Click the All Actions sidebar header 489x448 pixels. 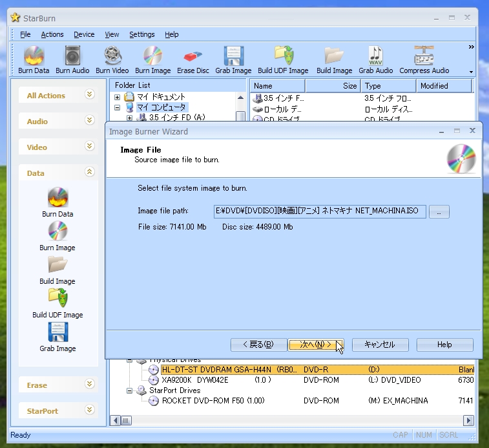(58, 95)
